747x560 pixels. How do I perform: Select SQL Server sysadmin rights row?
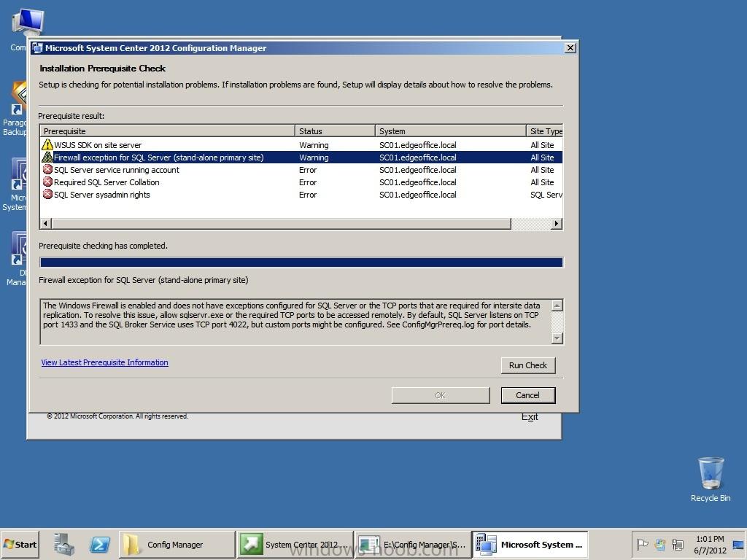[301, 194]
